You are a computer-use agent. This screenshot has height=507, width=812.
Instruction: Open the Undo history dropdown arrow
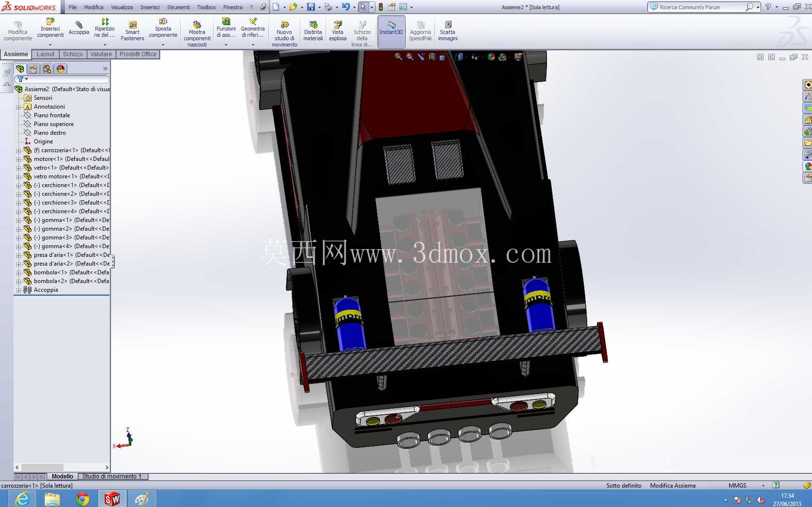(354, 7)
